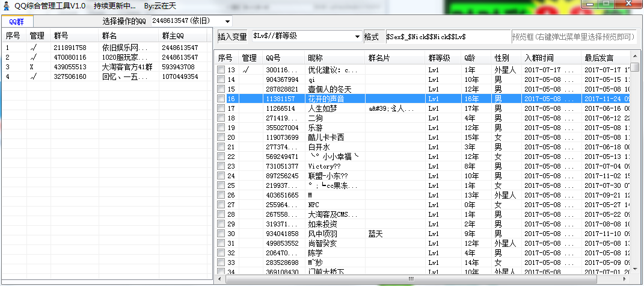Switch to the QQ群 tab

pyautogui.click(x=16, y=22)
